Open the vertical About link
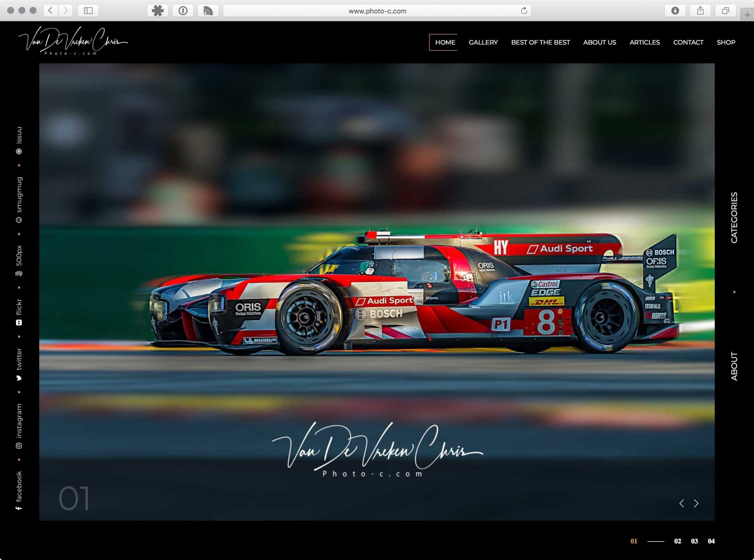Image resolution: width=754 pixels, height=560 pixels. pyautogui.click(x=734, y=366)
